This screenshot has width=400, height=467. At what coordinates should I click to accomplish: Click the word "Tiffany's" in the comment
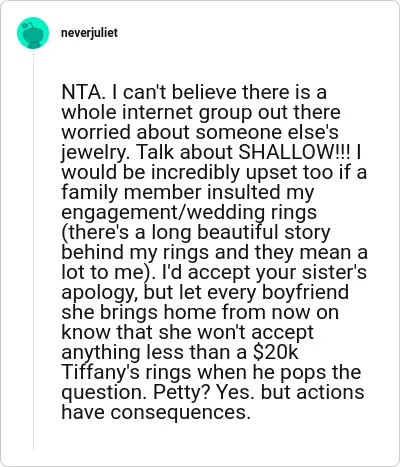tap(101, 372)
